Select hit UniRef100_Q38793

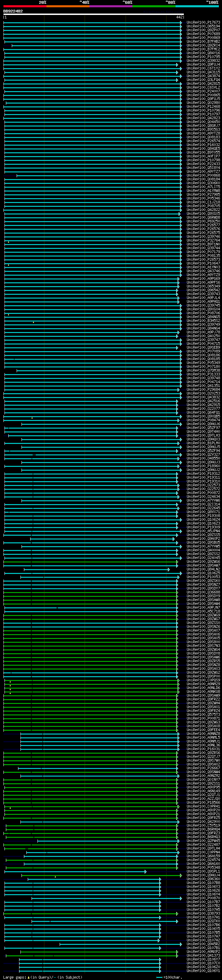pyautogui.click(x=203, y=913)
